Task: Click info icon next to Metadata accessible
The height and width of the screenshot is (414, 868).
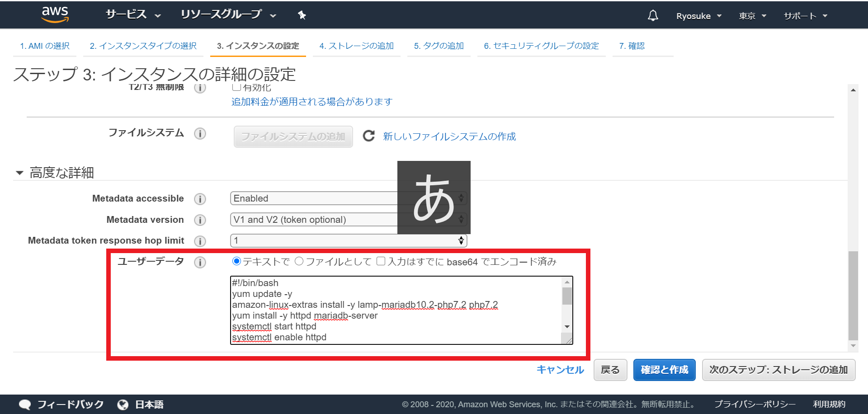Action: tap(200, 199)
